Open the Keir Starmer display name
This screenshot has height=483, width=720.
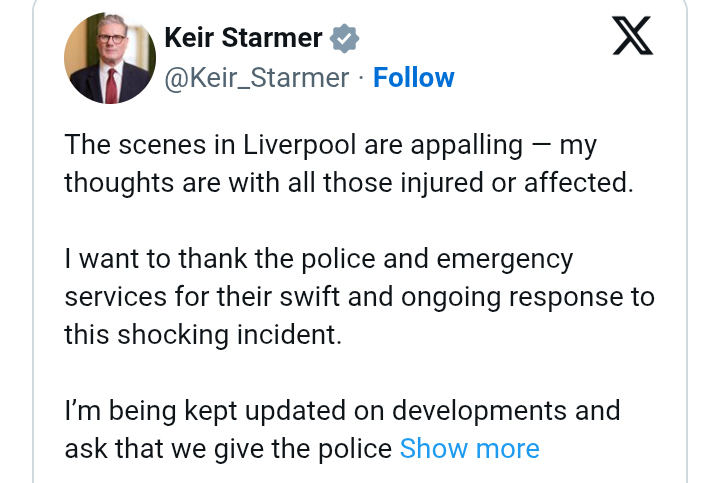[x=243, y=37]
